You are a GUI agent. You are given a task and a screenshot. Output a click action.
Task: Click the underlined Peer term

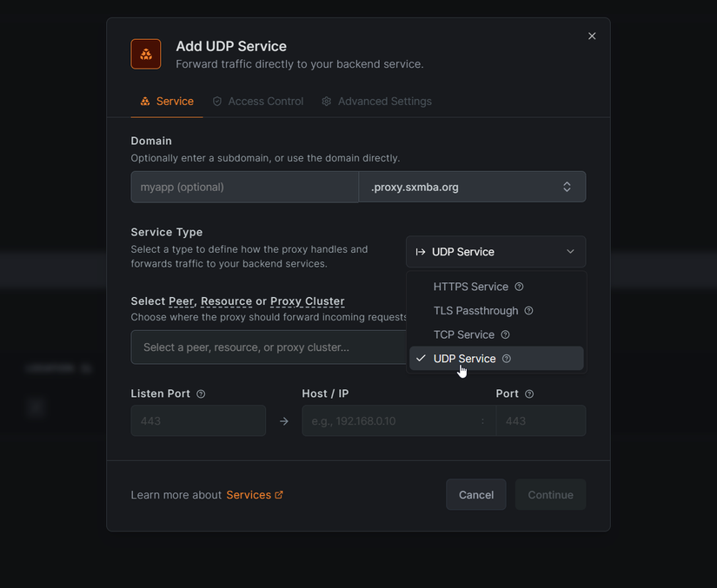(x=181, y=301)
